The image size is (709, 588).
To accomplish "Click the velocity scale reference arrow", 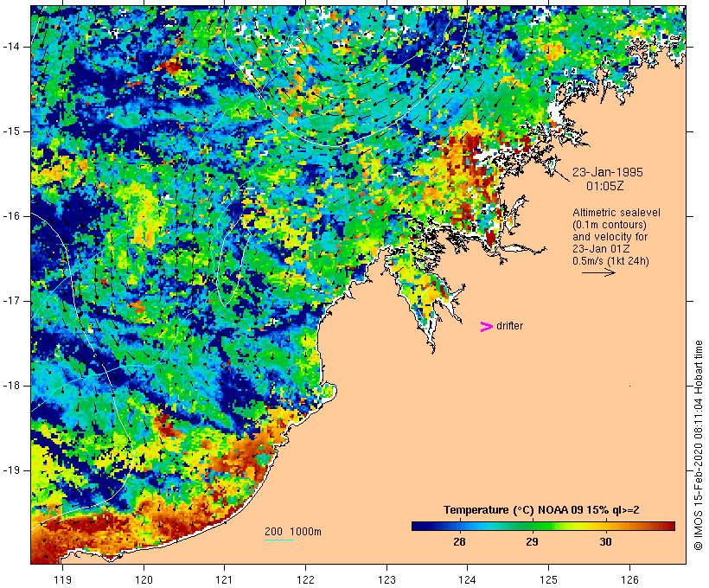I will coord(598,272).
